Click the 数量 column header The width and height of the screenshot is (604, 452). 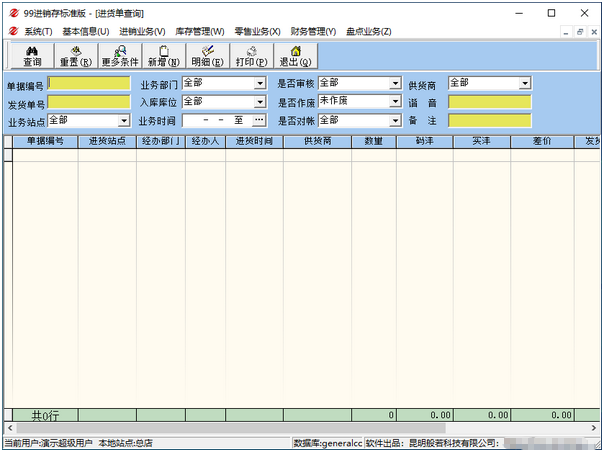[374, 141]
